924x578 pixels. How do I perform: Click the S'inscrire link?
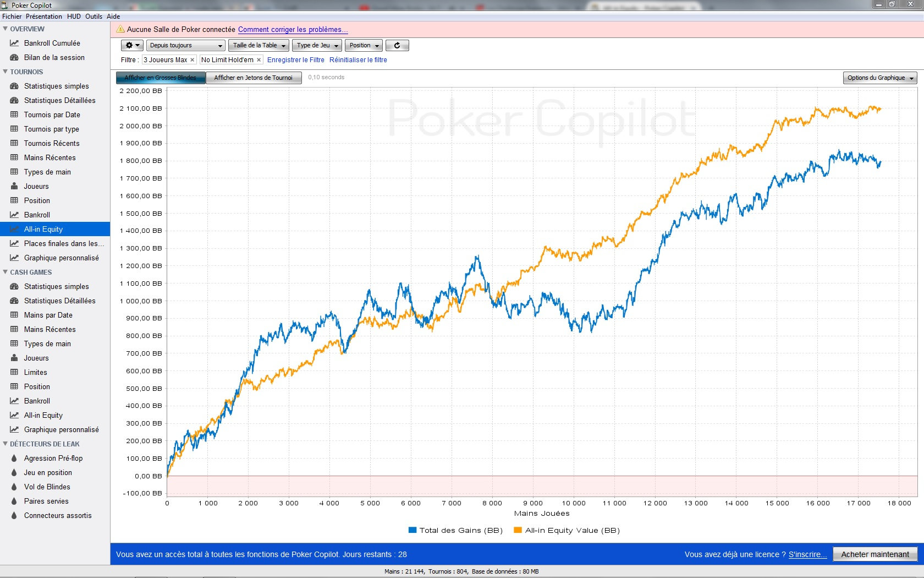tap(807, 554)
